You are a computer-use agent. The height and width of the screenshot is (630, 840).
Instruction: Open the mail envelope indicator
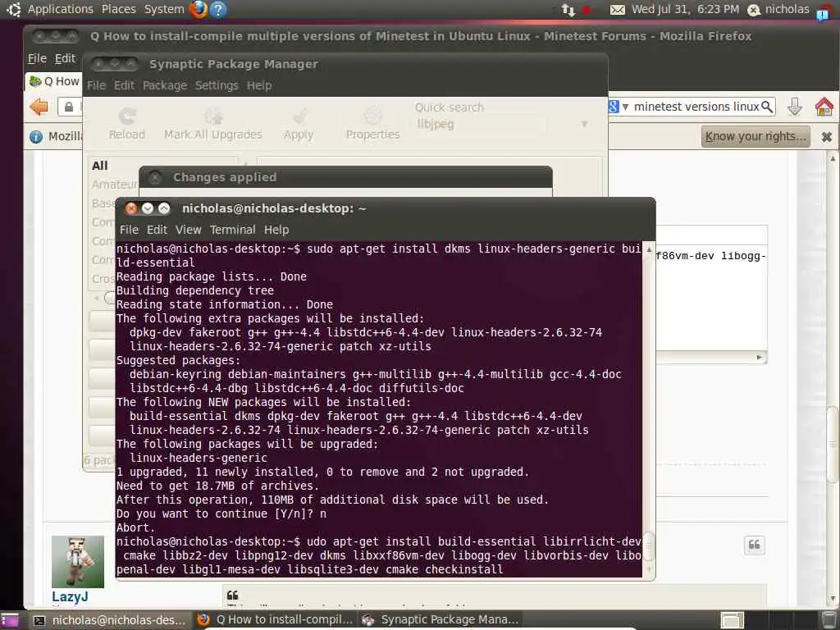point(617,10)
